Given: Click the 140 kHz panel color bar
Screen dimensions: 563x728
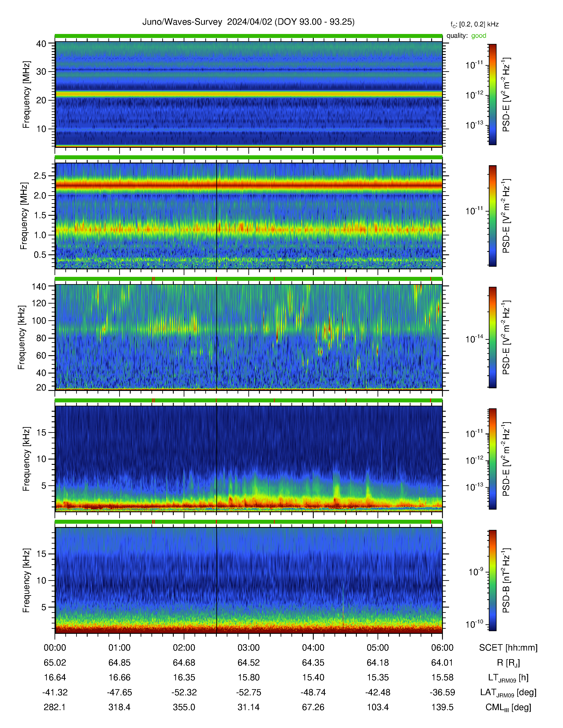Looking at the screenshot, I should (492, 337).
